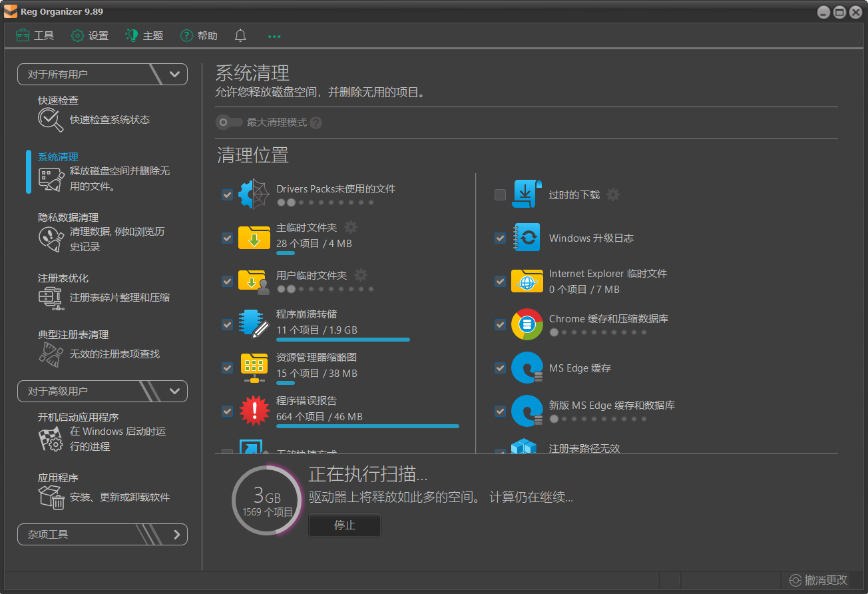Click 撤消更改 in the status bar
This screenshot has height=594, width=868.
coord(819,580)
